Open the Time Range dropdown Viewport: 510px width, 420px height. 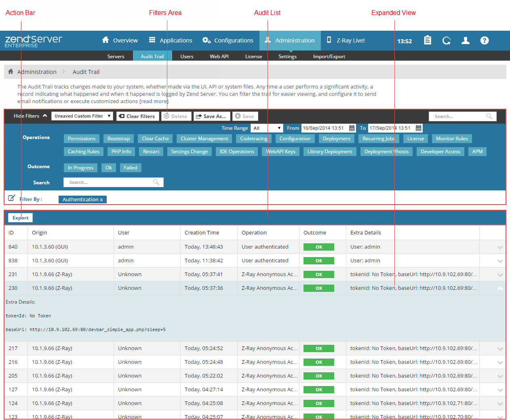tap(267, 128)
